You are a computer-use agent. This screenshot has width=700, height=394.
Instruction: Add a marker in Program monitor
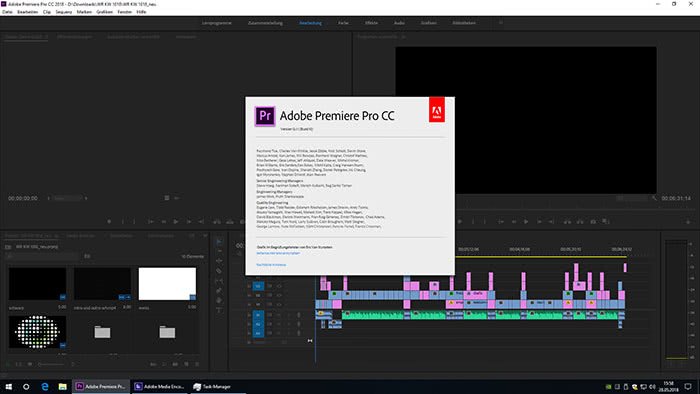[460, 221]
